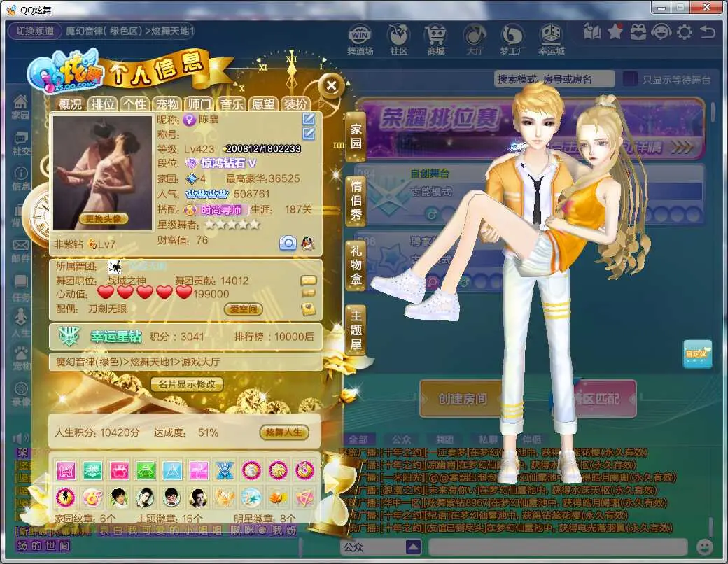Open the 邮件 envelope icon in left sidebar
Screen dimensions: 728x564
click(x=20, y=251)
